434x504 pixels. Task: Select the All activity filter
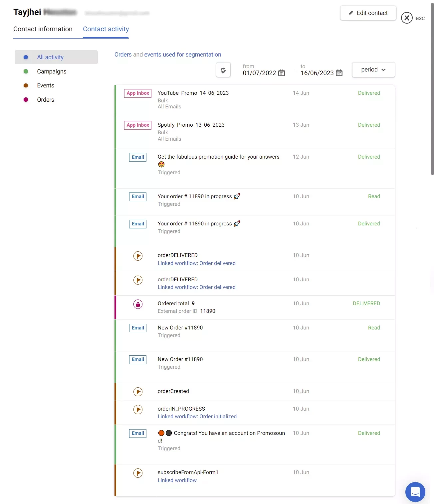50,57
